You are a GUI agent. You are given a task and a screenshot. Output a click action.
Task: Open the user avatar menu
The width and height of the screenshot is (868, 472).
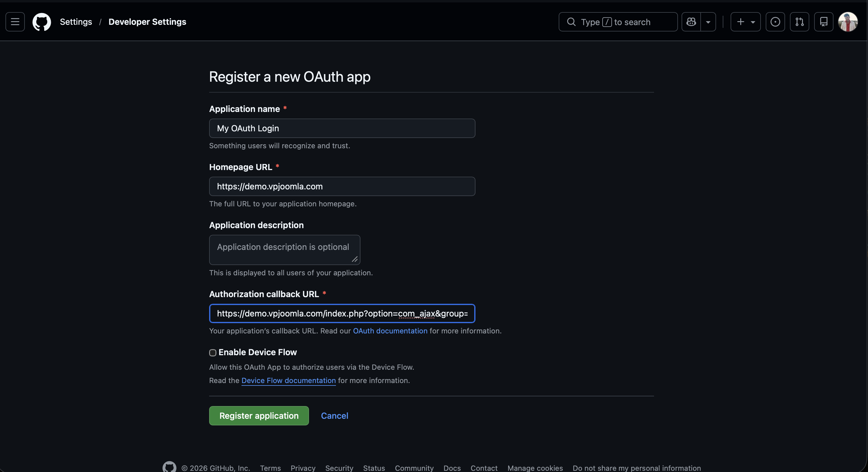[848, 22]
